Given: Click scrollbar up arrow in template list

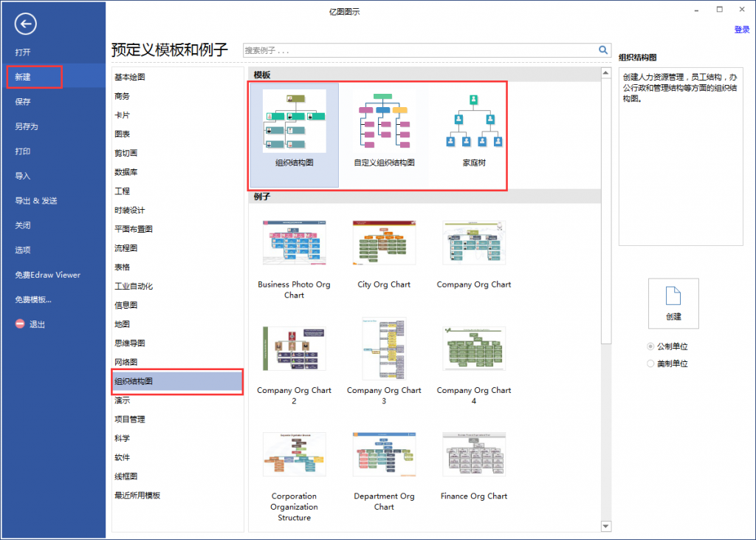Looking at the screenshot, I should [606, 73].
